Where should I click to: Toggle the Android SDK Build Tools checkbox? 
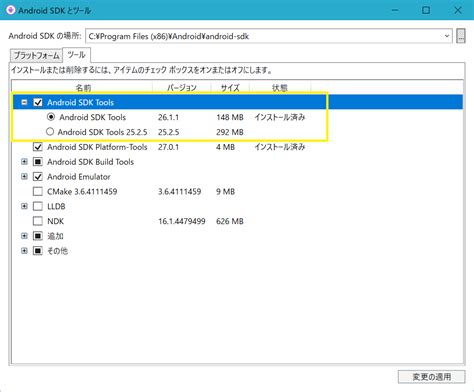pyautogui.click(x=38, y=162)
